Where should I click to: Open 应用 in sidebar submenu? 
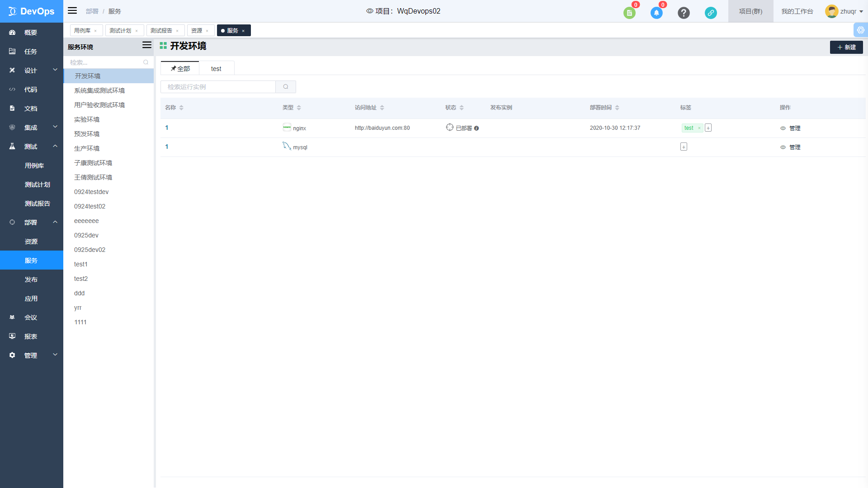(32, 298)
